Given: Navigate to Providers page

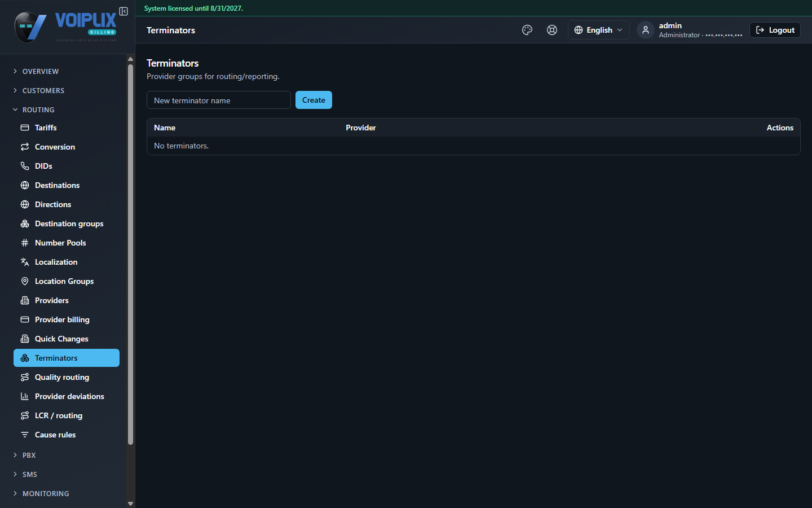Looking at the screenshot, I should [x=67, y=300].
